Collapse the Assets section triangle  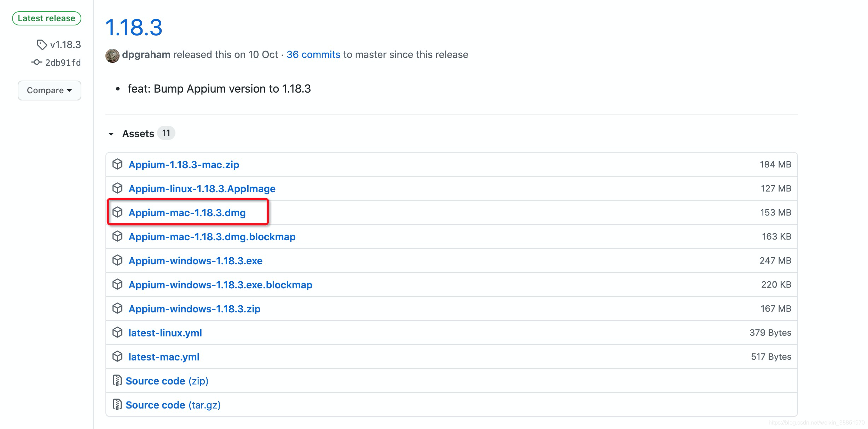(111, 134)
